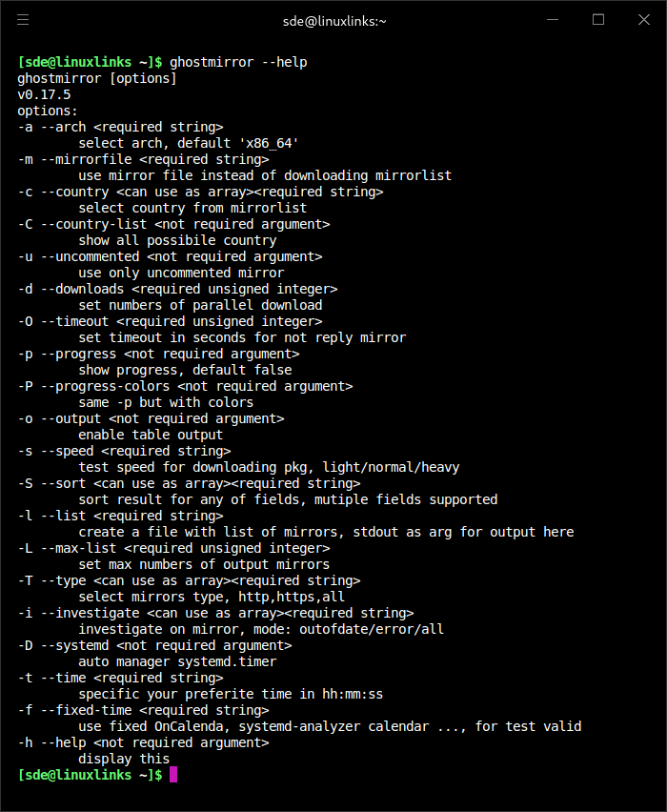Click the magenta cursor block at the prompt
This screenshot has height=812, width=667.
point(172,776)
